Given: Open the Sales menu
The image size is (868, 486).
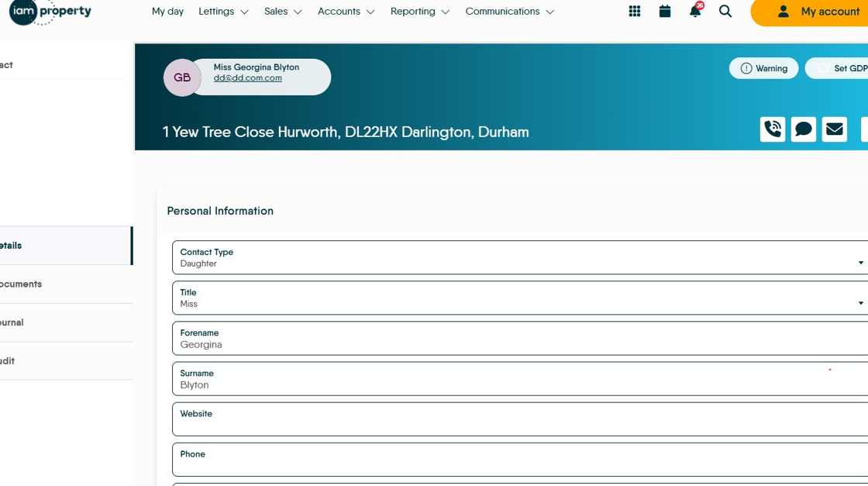Looking at the screenshot, I should (283, 11).
